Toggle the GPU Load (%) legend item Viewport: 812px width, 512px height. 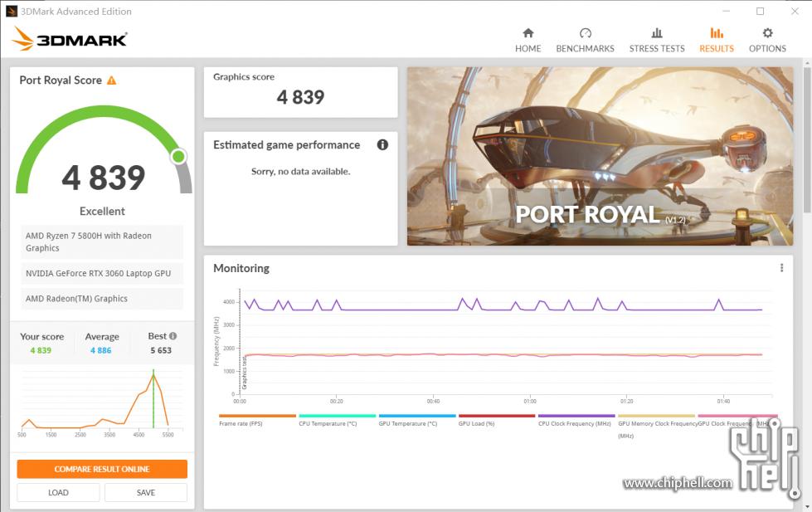[x=497, y=420]
